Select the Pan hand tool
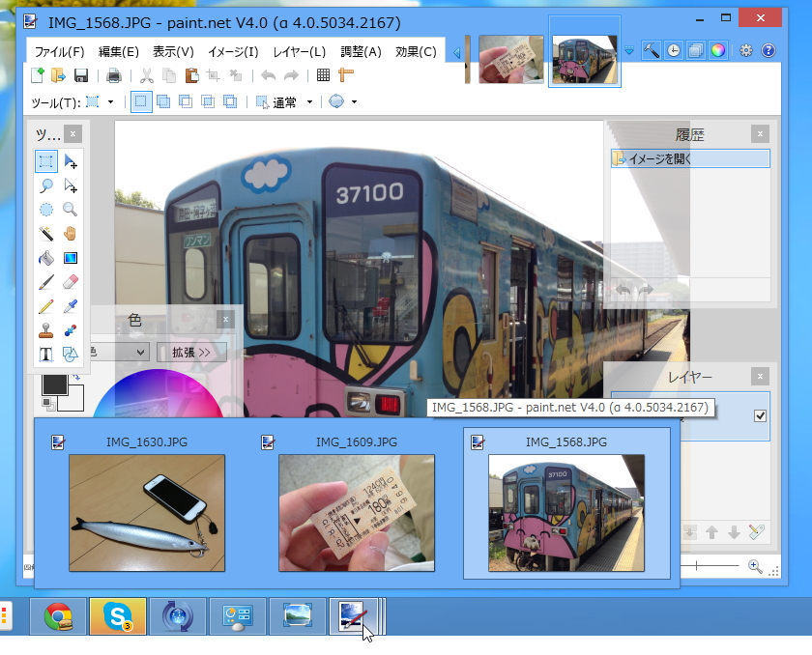Screen dimensions: 812x655 coord(71,234)
